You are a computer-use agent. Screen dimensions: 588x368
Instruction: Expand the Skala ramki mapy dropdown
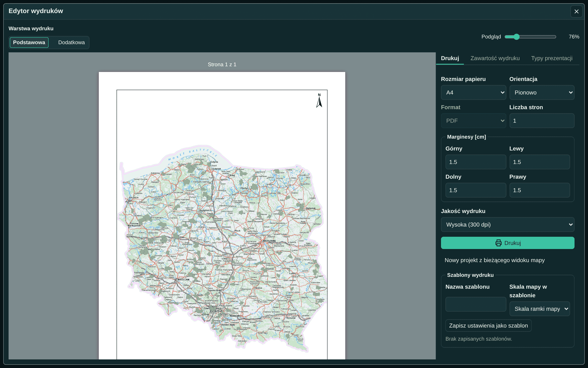(x=539, y=309)
